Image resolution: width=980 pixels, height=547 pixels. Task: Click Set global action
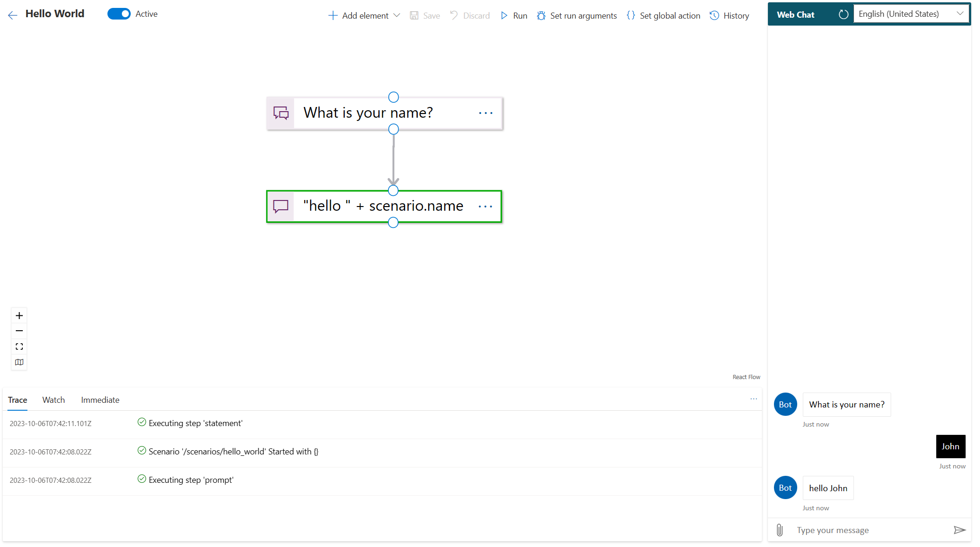point(662,15)
